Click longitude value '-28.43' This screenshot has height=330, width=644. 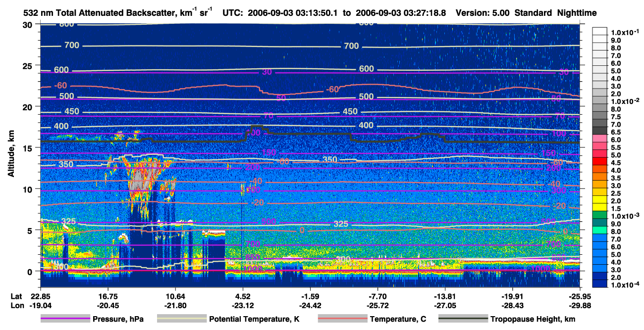(x=513, y=305)
